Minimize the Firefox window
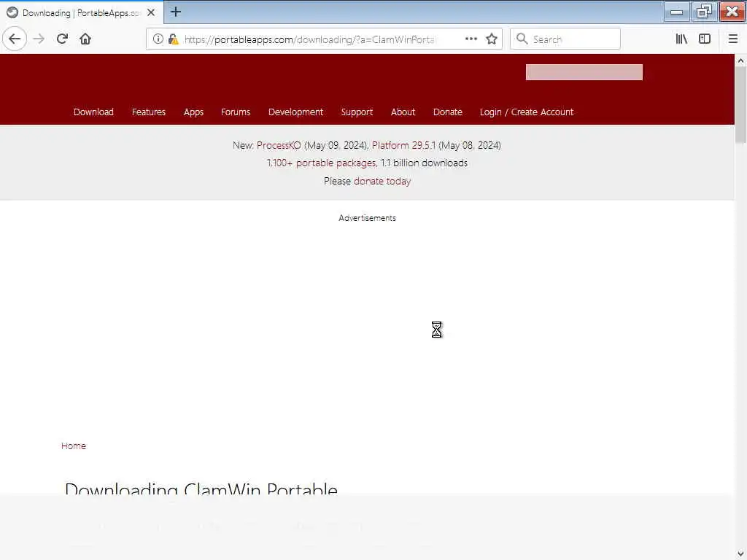 (676, 12)
